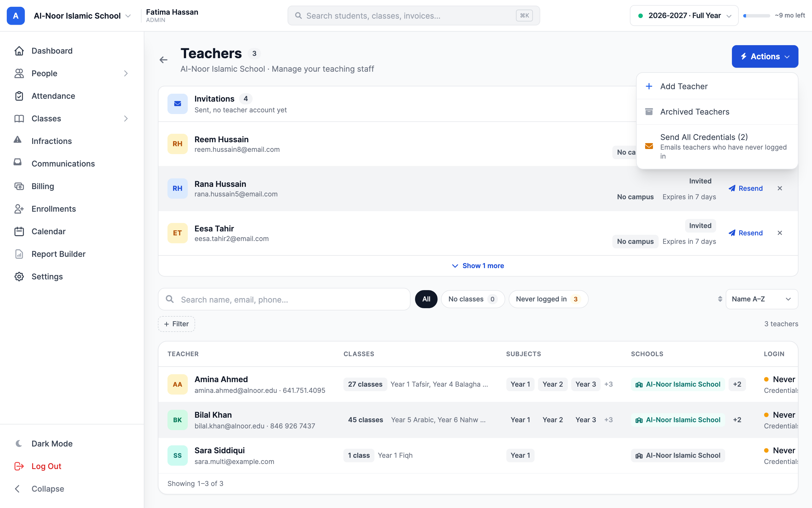
Task: Open Amina Ahmed's teacher row
Action: coord(478,384)
